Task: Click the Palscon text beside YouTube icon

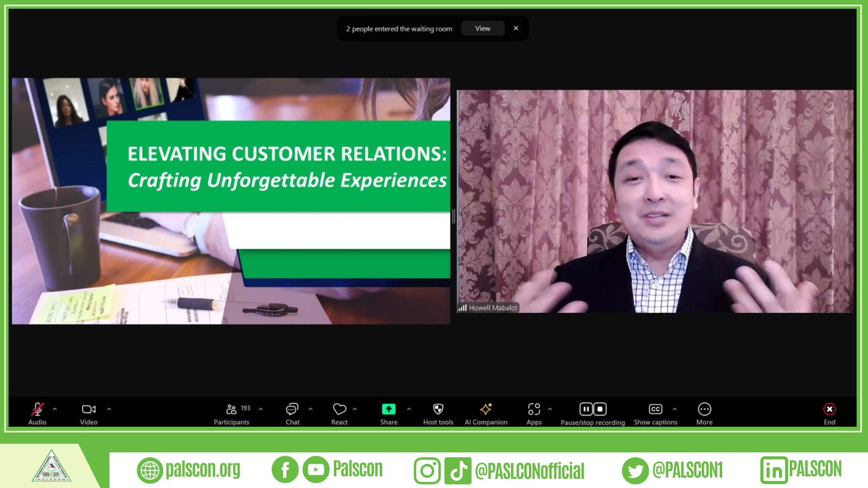Action: coord(358,469)
